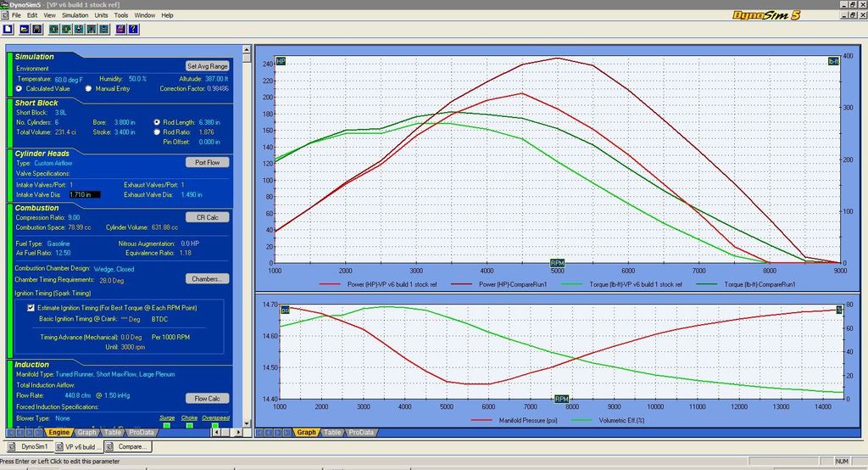This screenshot has width=868, height=470.
Task: Click the third teal toolbar icon
Action: click(x=79, y=29)
